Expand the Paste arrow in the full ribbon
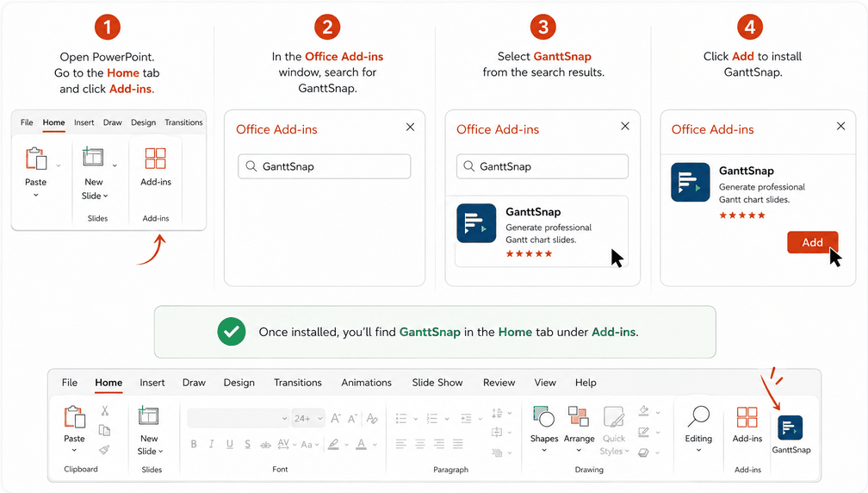Screen dimensions: 868x493 coord(74,451)
